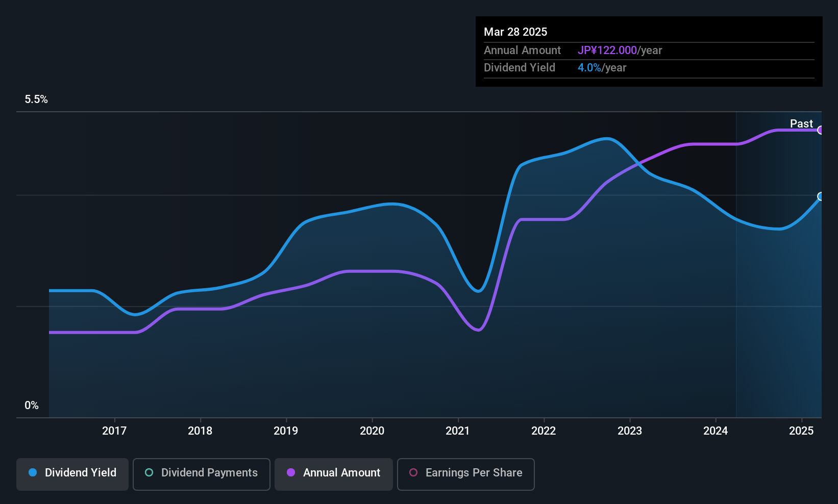Image resolution: width=838 pixels, height=504 pixels.
Task: Show the Earnings Per Share series
Action: (465, 474)
